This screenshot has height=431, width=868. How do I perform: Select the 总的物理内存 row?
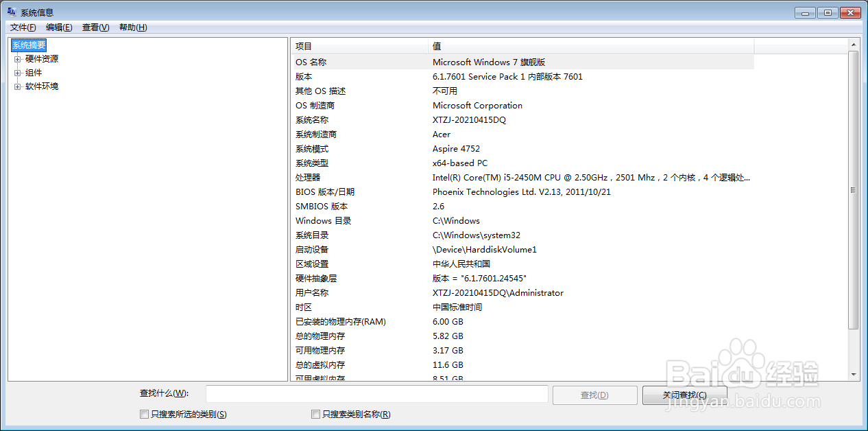[522, 336]
